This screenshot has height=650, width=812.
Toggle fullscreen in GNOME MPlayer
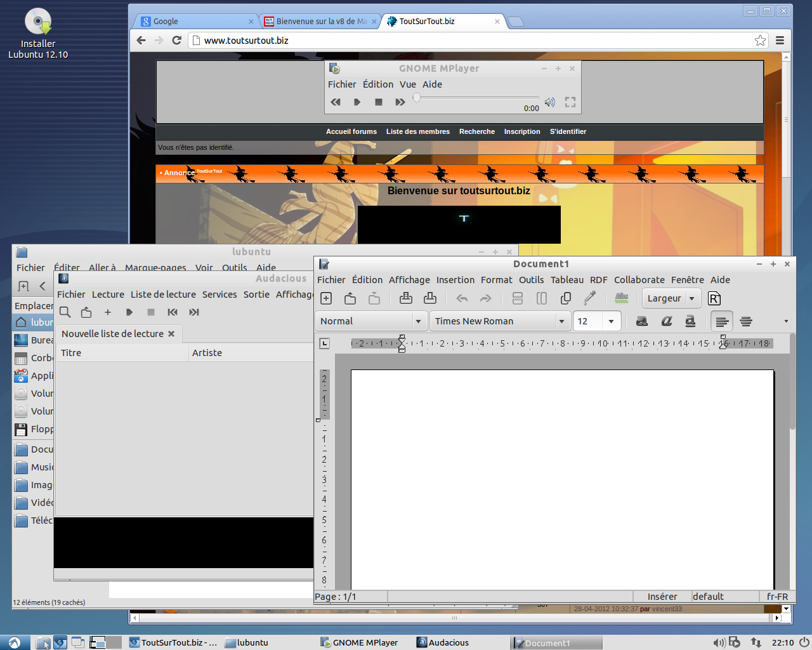tap(570, 102)
